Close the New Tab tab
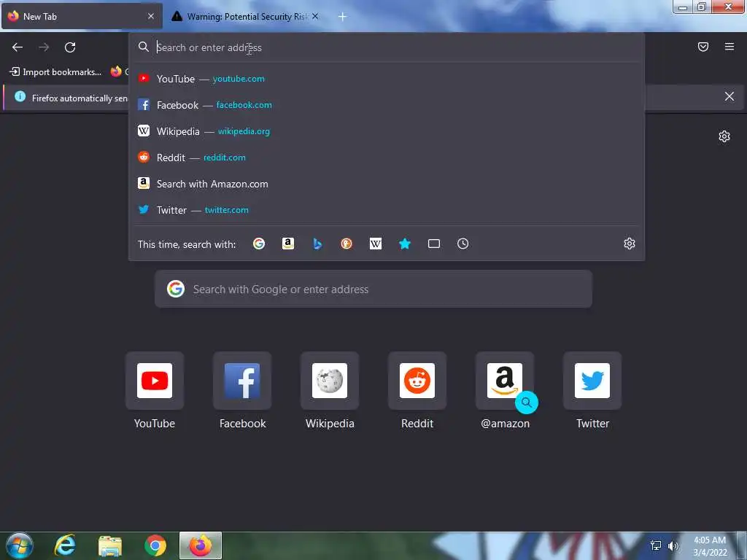 coord(151,16)
